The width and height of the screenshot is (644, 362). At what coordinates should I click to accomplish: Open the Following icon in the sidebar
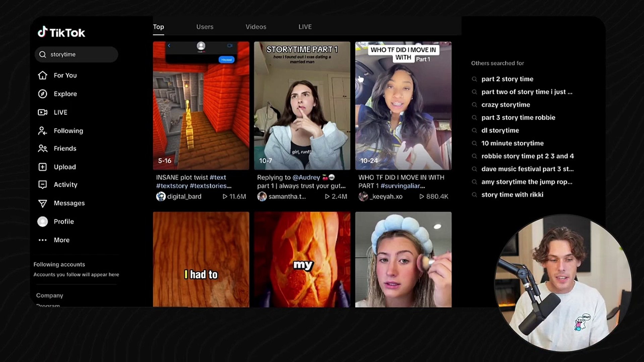click(43, 131)
